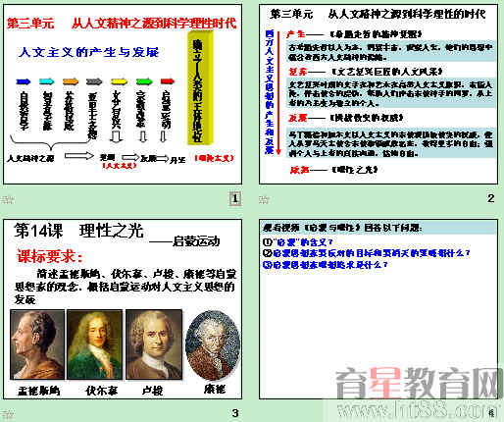
Task: Click hollow down arrow under 启蒙运动
Action: tap(163, 136)
